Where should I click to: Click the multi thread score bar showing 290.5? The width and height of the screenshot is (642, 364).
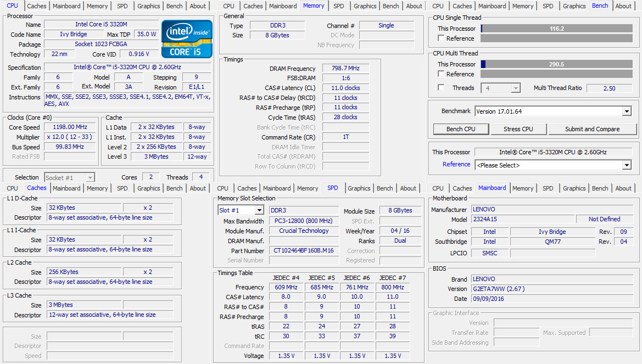(557, 64)
